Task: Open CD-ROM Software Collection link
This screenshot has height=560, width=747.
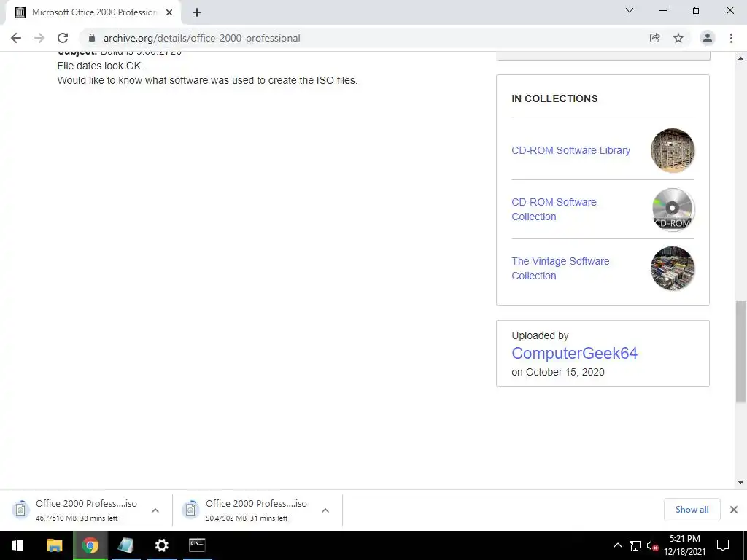Action: coord(554,209)
